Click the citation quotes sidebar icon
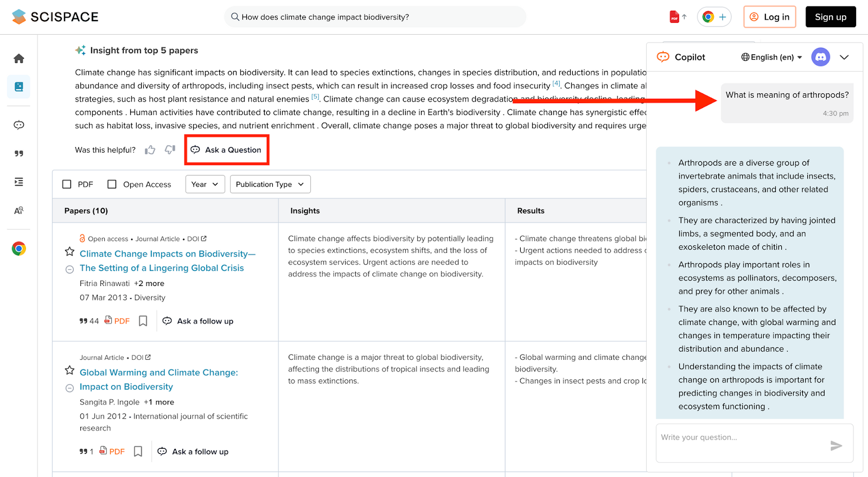The width and height of the screenshot is (868, 477). 19,154
